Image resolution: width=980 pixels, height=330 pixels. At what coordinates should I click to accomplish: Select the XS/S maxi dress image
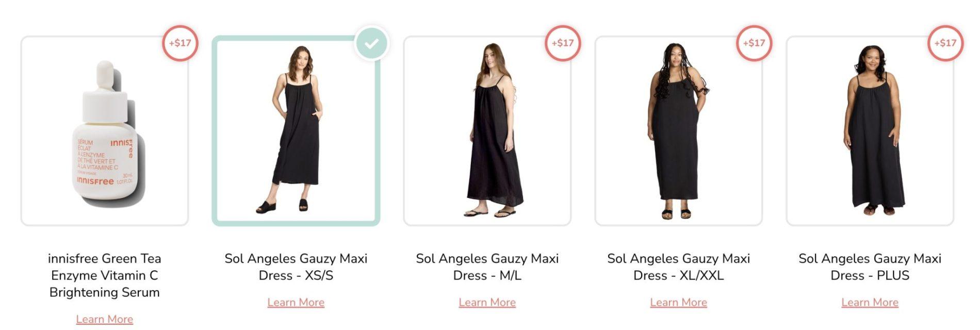point(296,131)
